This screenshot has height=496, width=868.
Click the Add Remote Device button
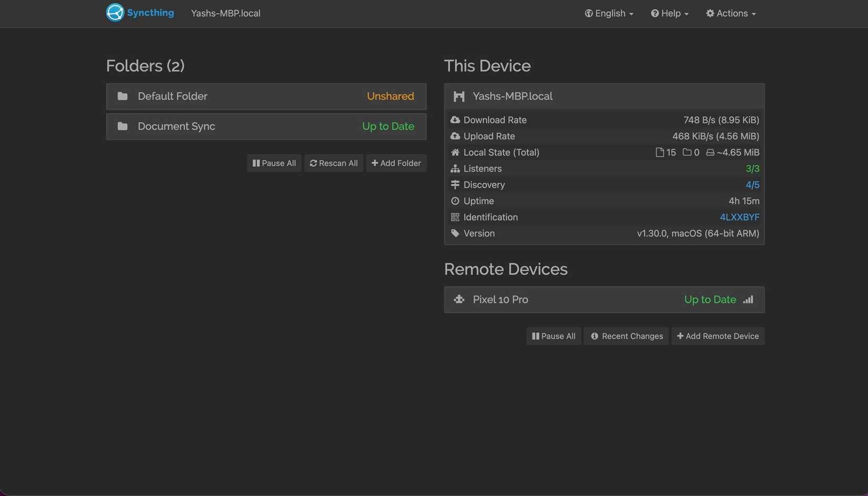pyautogui.click(x=718, y=335)
